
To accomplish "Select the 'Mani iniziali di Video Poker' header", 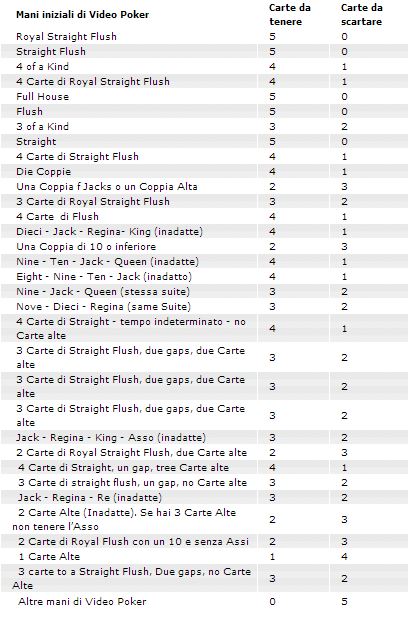I will click(x=82, y=15).
